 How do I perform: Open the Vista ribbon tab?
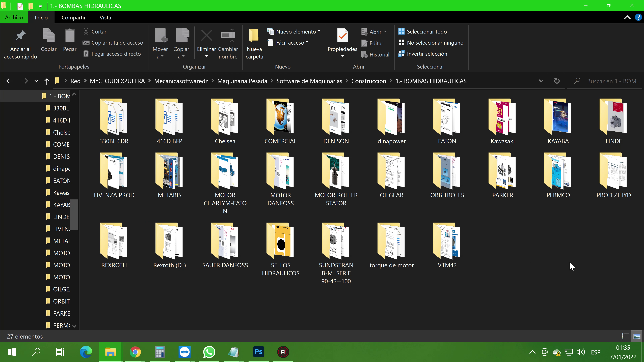[105, 17]
